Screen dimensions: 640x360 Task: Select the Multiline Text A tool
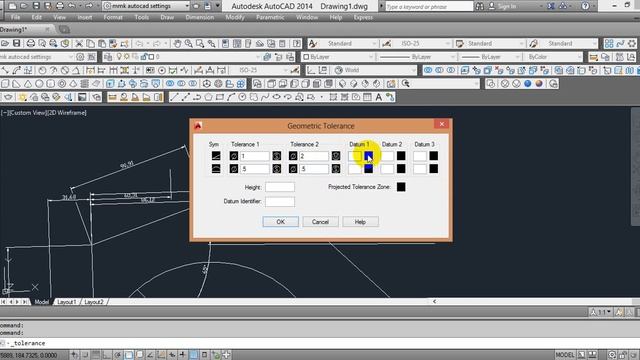378,97
